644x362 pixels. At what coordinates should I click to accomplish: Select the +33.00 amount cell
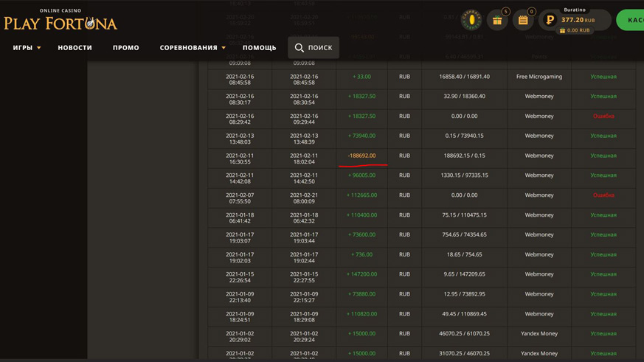tap(361, 77)
